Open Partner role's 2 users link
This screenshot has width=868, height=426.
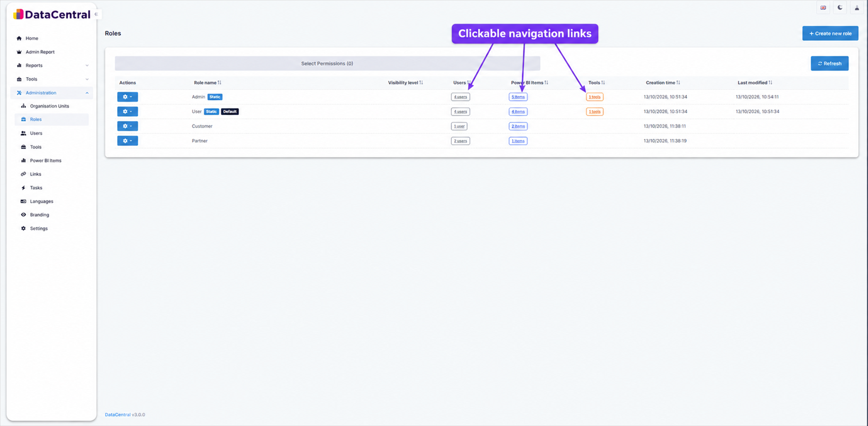point(460,141)
